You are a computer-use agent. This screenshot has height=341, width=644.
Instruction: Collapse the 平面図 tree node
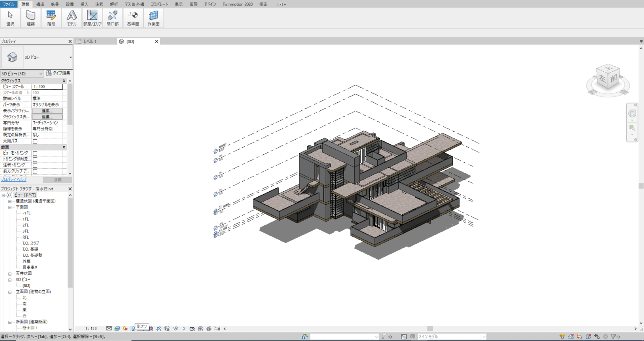coord(10,207)
